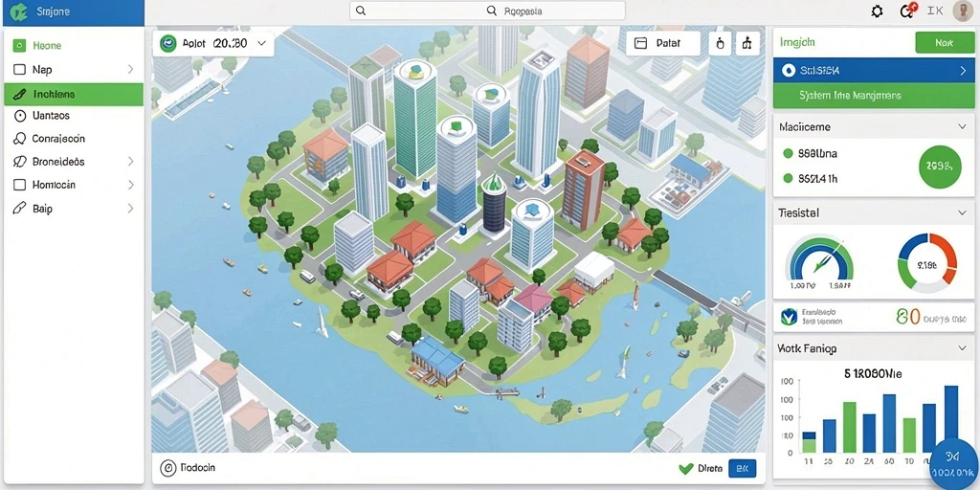The image size is (980, 490).
Task: Collapse the Maciiceme panel chevron
Action: click(x=962, y=127)
